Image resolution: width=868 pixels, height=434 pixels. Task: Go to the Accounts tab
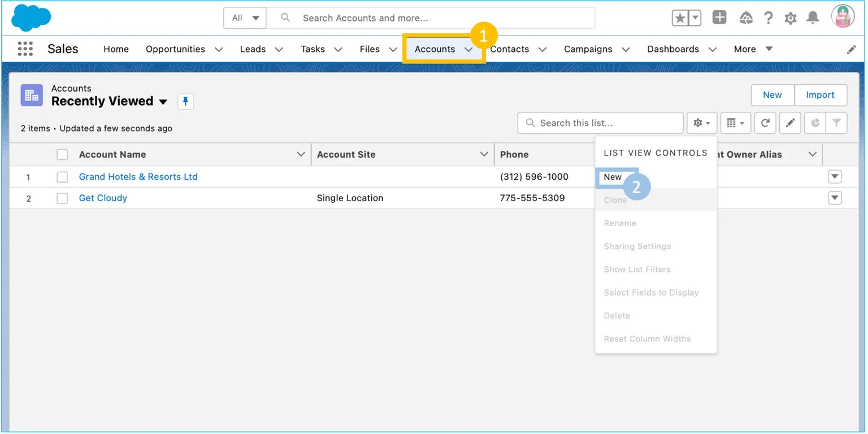435,49
